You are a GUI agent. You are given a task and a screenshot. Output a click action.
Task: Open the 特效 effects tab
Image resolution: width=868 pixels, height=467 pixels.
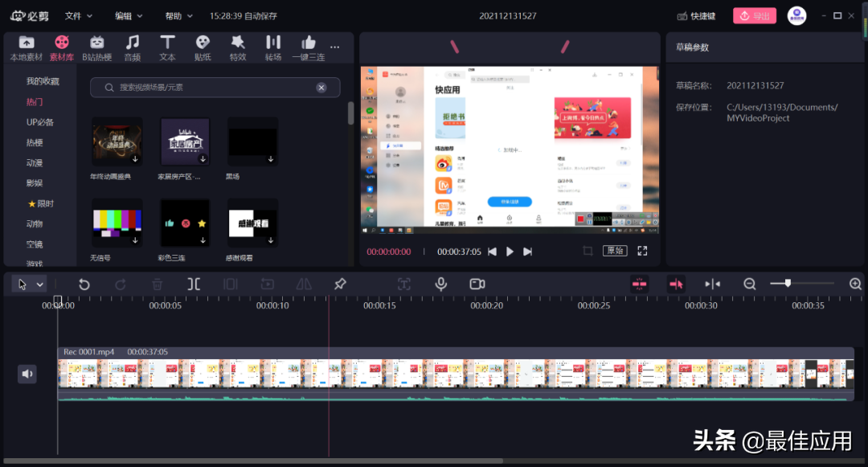pos(238,48)
